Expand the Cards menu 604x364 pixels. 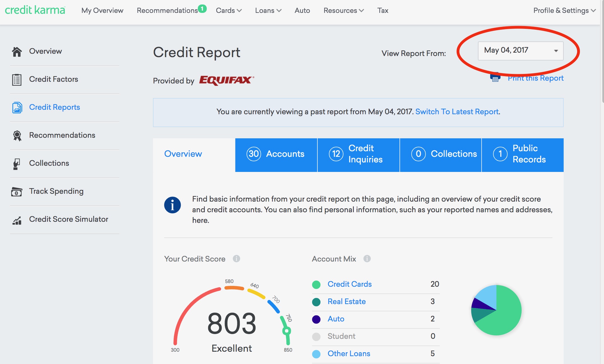coord(229,10)
